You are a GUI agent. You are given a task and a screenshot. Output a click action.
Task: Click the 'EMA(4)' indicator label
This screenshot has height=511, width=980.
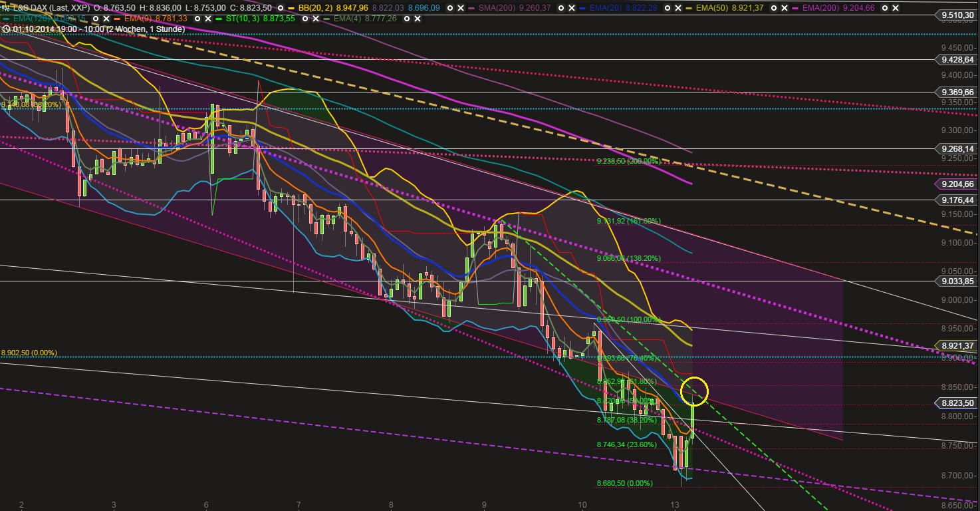347,19
